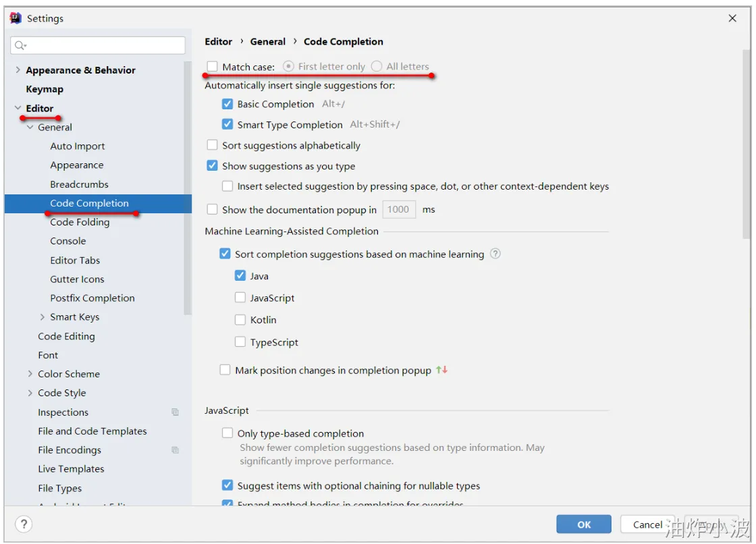Image resolution: width=756 pixels, height=544 pixels.
Task: Click the File Encodings project-level icon
Action: click(175, 450)
